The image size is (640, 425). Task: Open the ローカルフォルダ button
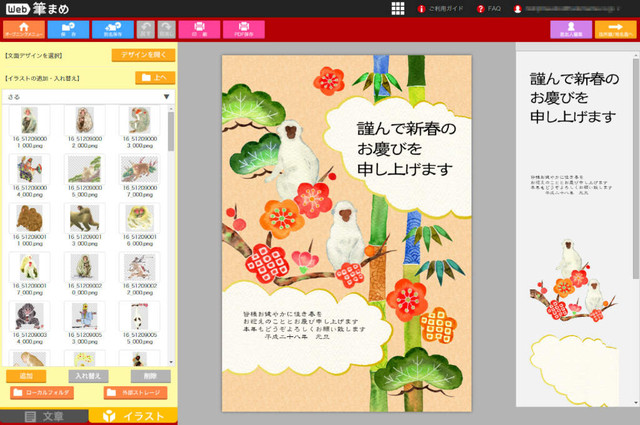point(42,393)
